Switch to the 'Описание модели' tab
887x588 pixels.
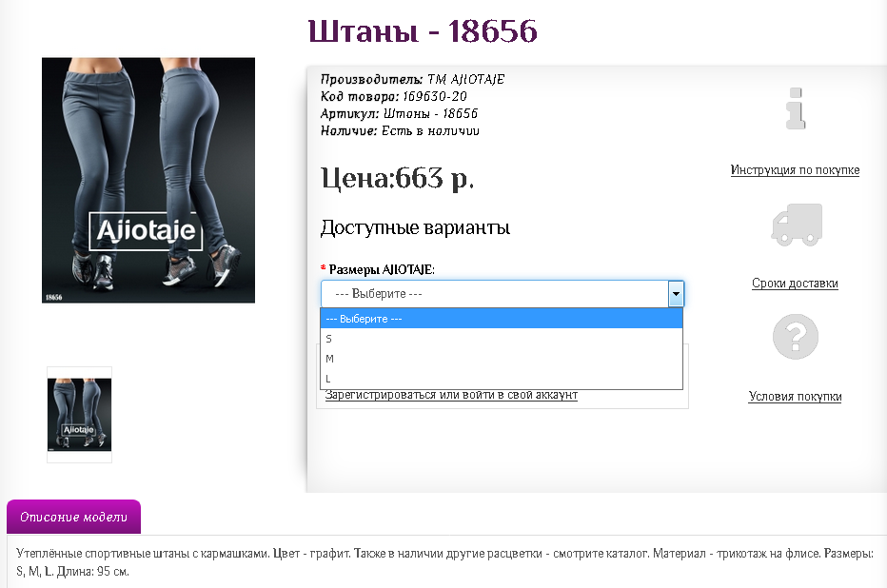pyautogui.click(x=73, y=518)
